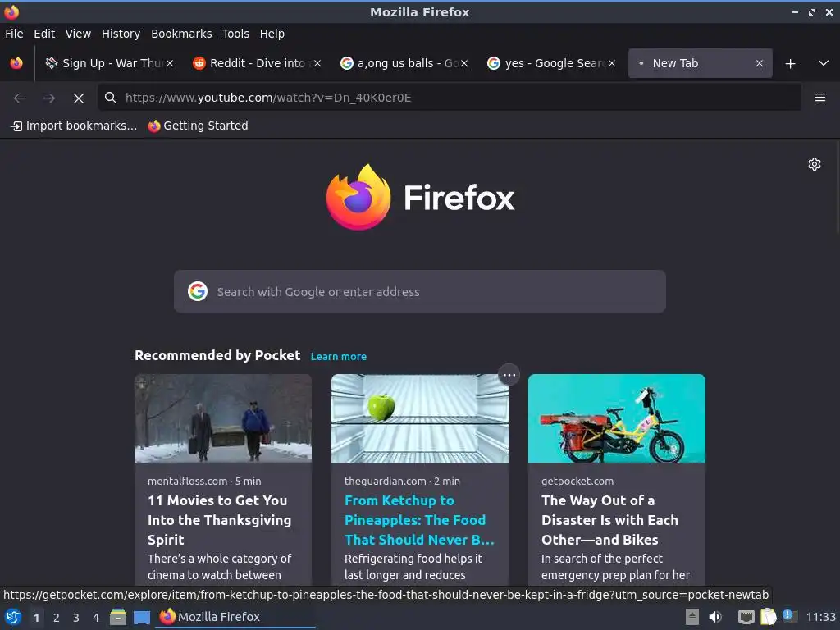
Task: Focus the Search with Google or enter address box
Action: click(x=419, y=291)
